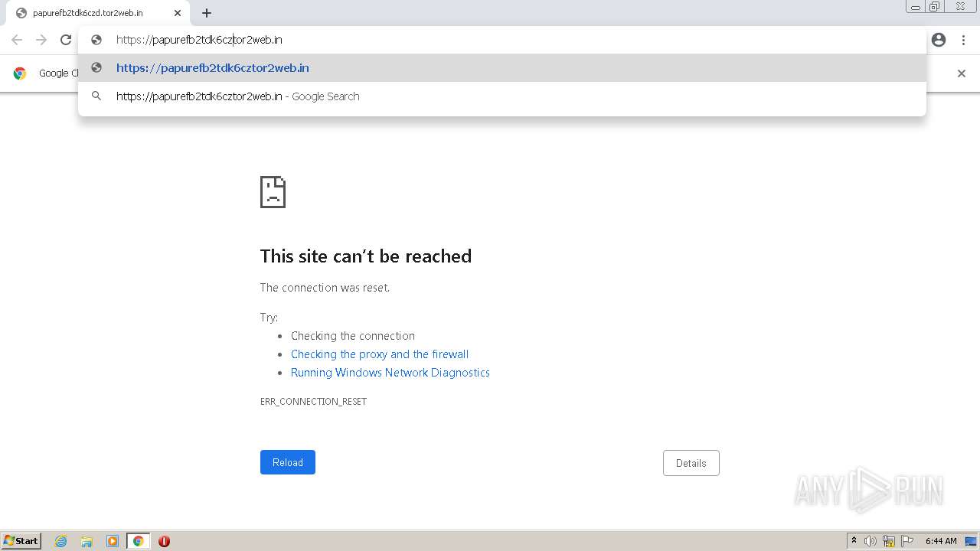Choose the Google Search suggestion row

click(x=502, y=96)
